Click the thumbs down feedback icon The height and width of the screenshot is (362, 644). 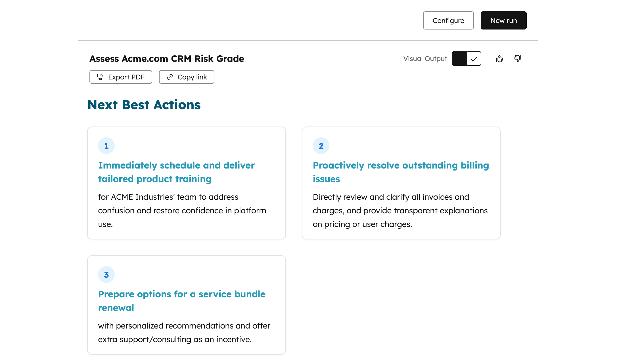(518, 58)
